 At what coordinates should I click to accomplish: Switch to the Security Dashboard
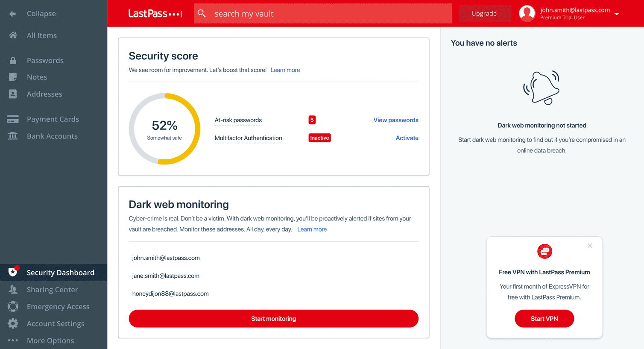[x=61, y=272]
